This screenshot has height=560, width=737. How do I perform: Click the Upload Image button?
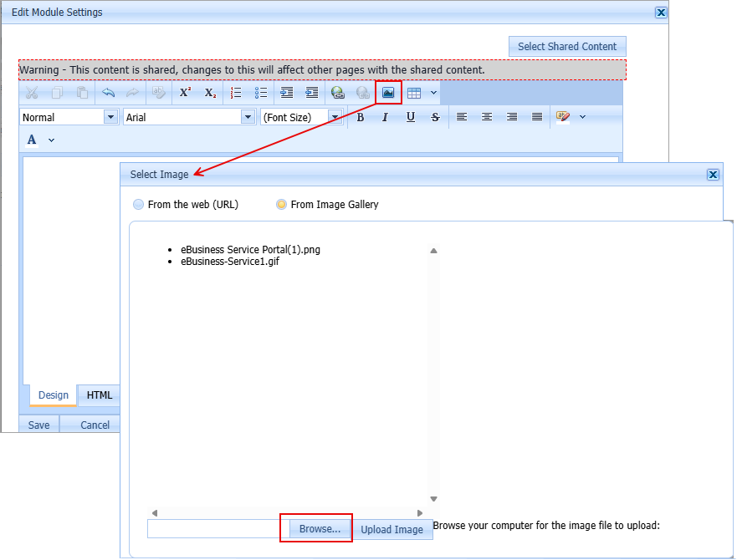(392, 529)
